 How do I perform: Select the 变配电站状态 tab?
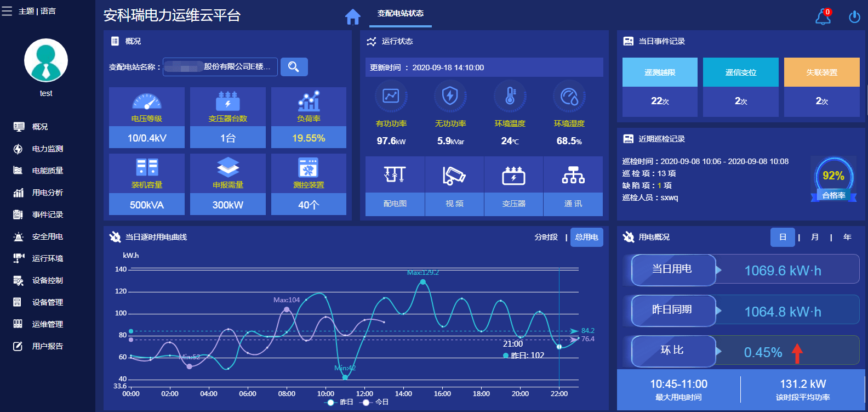(x=401, y=14)
